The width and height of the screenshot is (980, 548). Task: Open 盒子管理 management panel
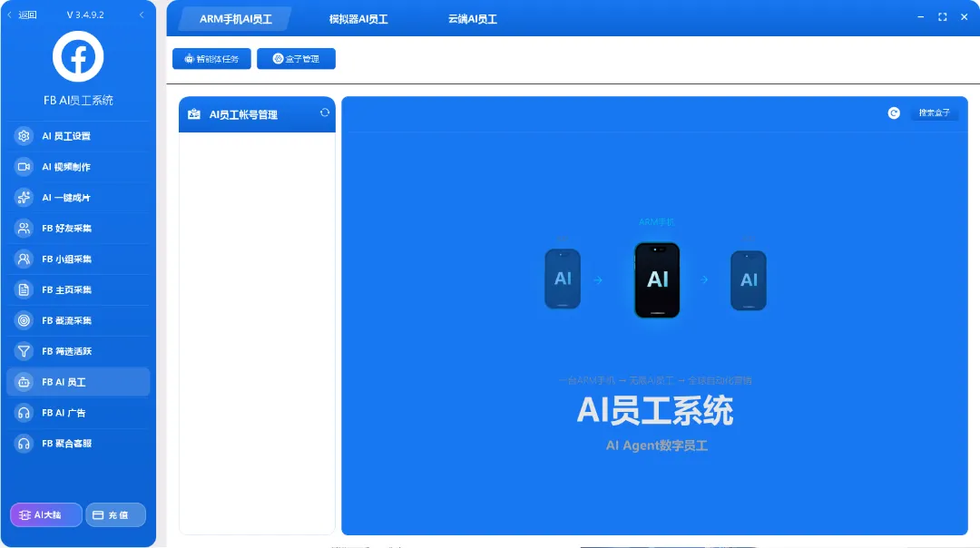296,58
